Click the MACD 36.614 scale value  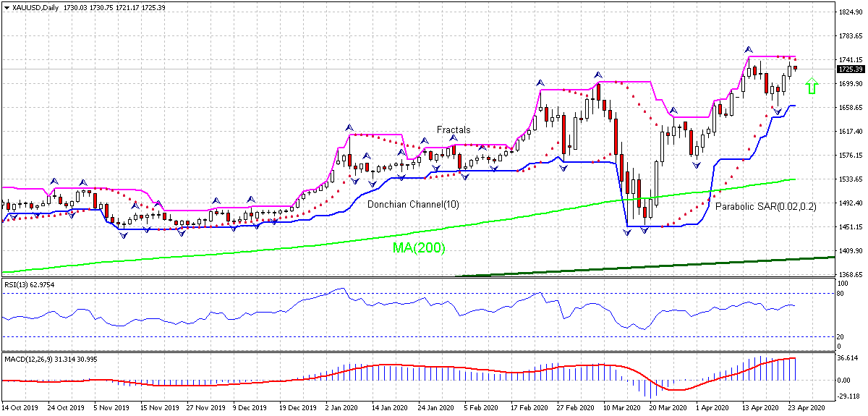847,357
